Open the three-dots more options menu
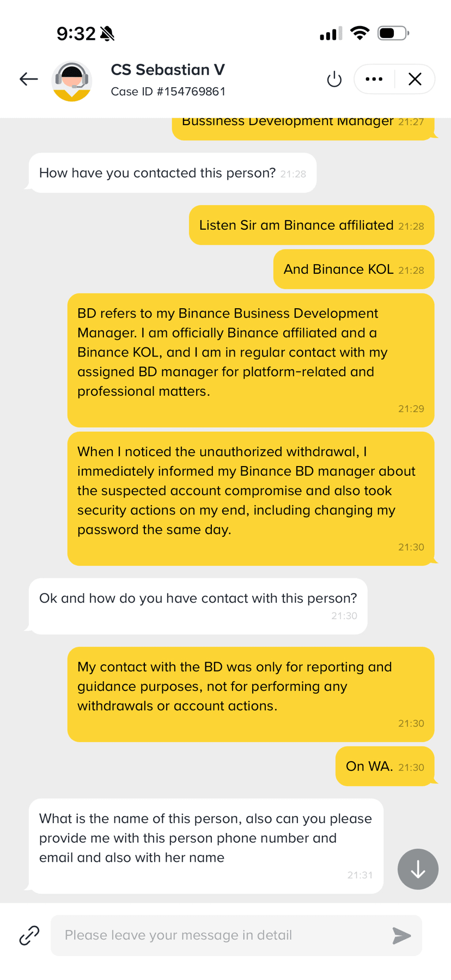The height and width of the screenshot is (980, 451). click(374, 79)
